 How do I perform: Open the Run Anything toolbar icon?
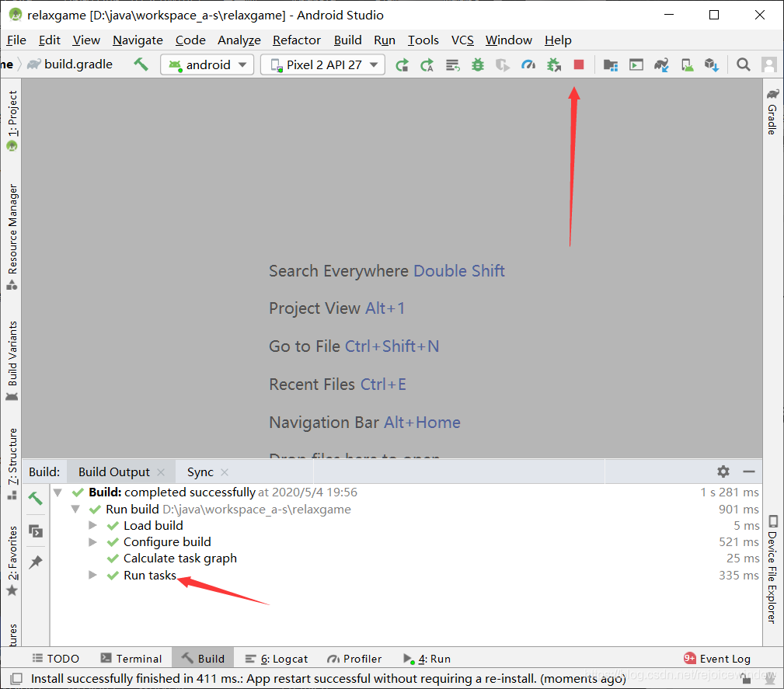tap(636, 65)
